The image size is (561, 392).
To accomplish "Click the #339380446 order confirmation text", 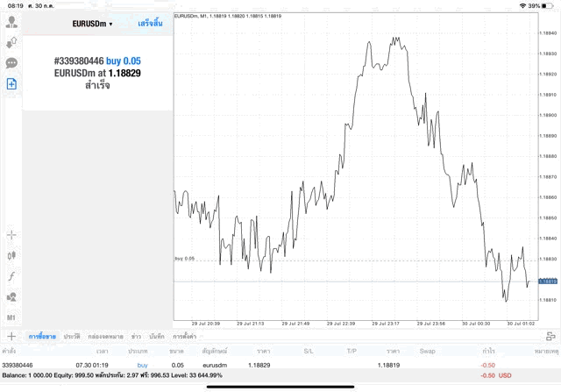I will [79, 61].
